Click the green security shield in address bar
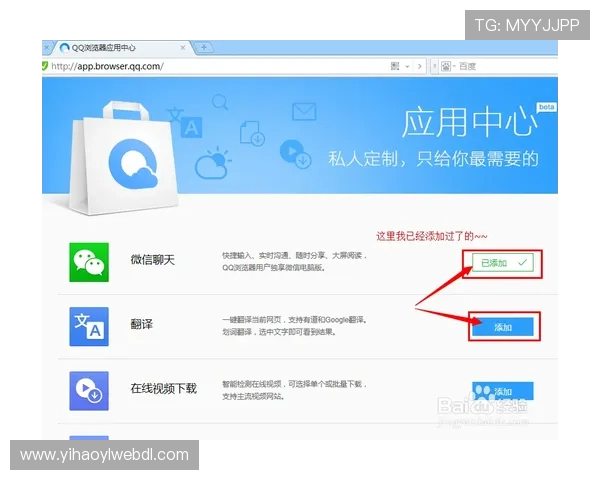This screenshot has width=600, height=480. coord(45,66)
